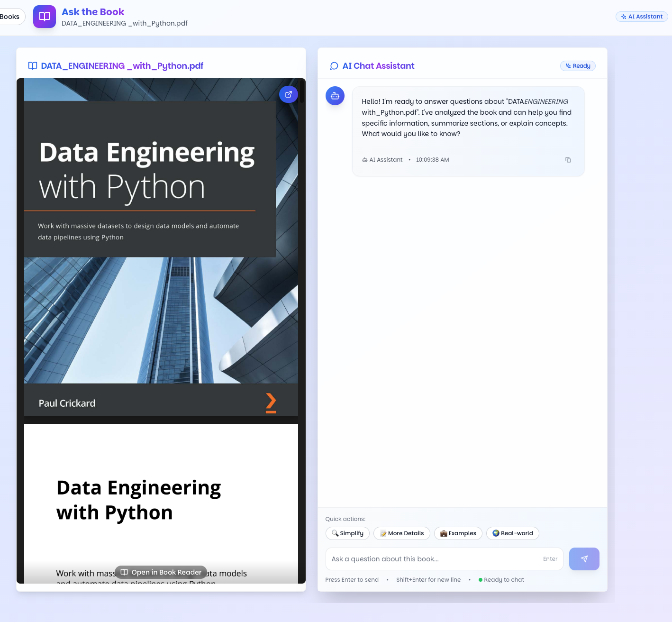
Task: Select the Examples quick action
Action: point(458,533)
